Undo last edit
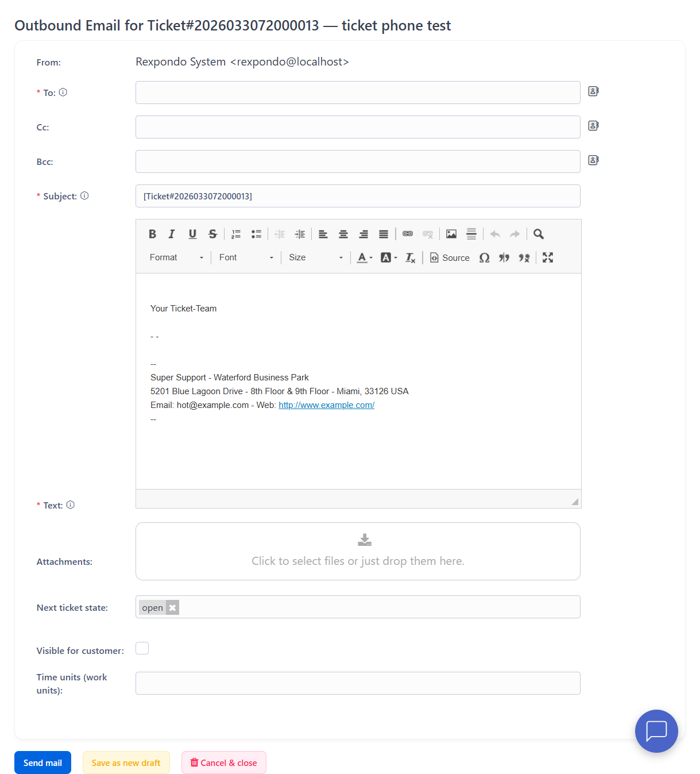The height and width of the screenshot is (774, 700). tap(495, 234)
